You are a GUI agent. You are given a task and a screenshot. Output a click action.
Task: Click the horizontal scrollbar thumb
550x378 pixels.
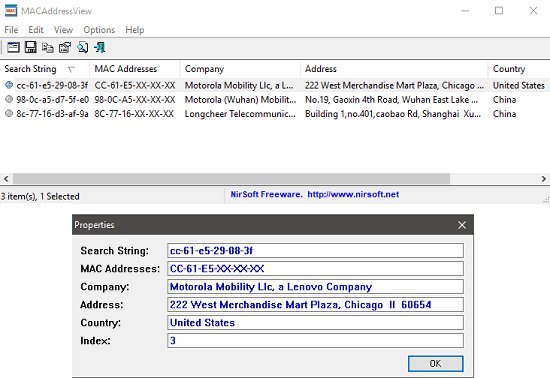pos(232,179)
